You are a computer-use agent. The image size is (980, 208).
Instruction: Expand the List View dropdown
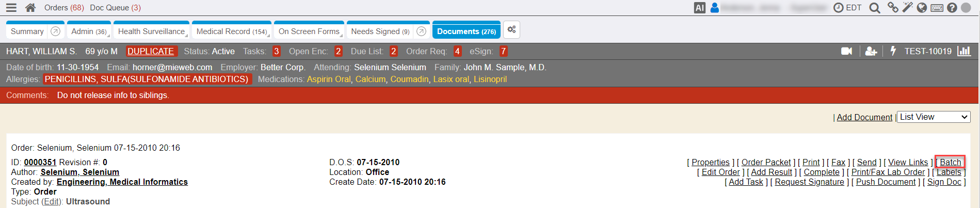tap(934, 117)
